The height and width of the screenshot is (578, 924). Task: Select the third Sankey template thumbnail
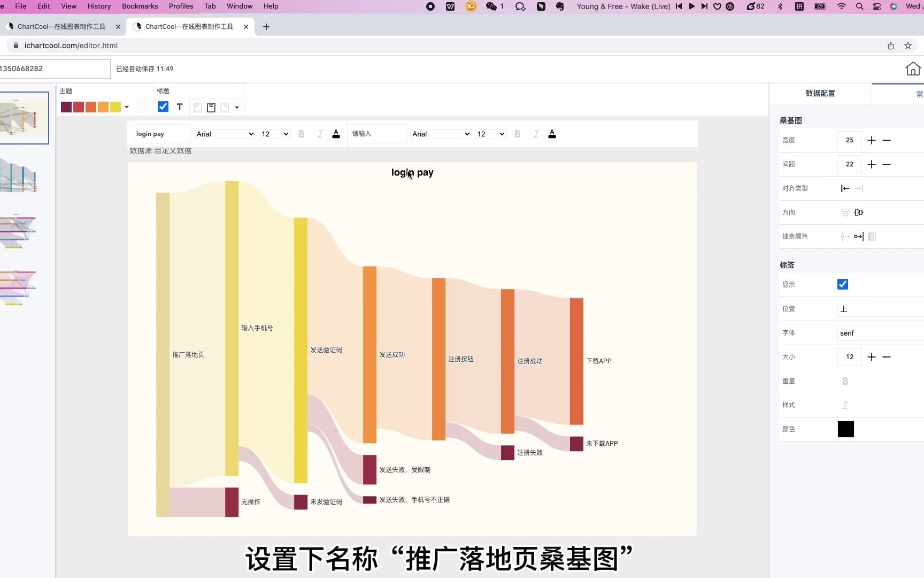[19, 231]
